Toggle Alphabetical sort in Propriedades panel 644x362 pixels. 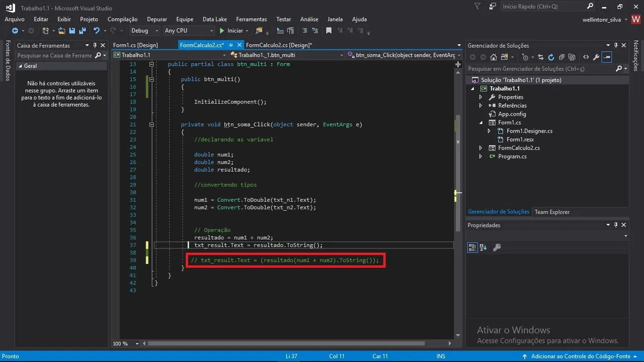click(483, 247)
